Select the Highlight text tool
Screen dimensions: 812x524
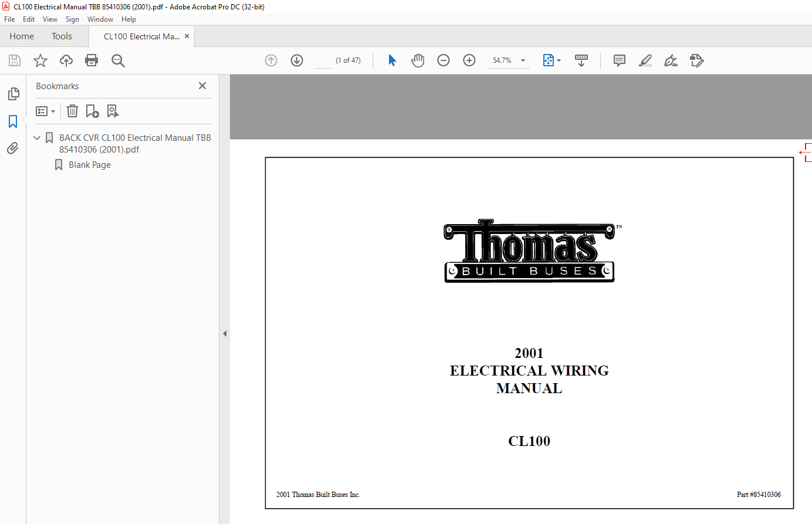pos(645,60)
